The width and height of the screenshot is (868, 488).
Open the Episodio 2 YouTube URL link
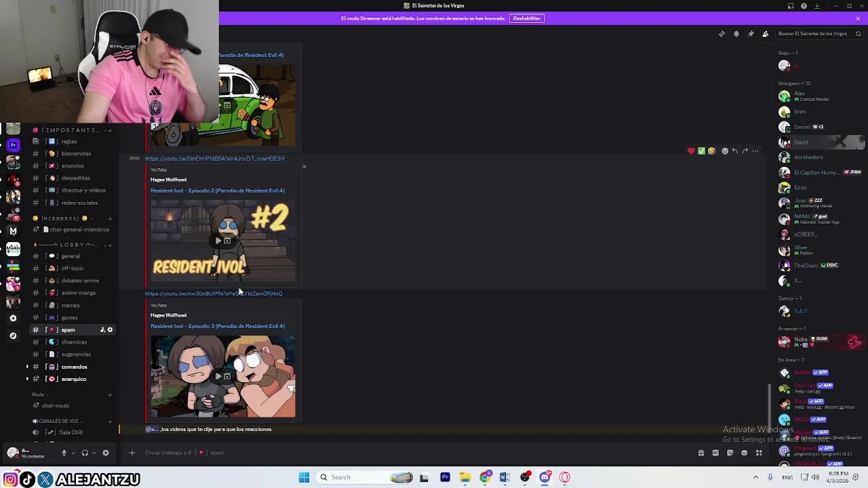(214, 159)
